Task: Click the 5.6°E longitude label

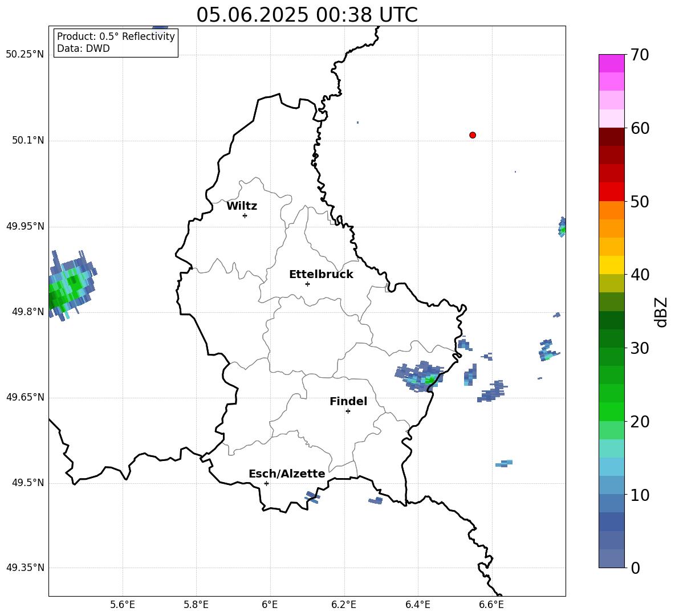Action: point(123,605)
